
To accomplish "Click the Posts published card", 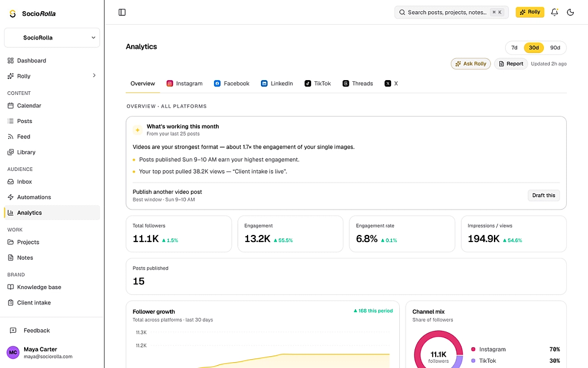I will pyautogui.click(x=346, y=276).
